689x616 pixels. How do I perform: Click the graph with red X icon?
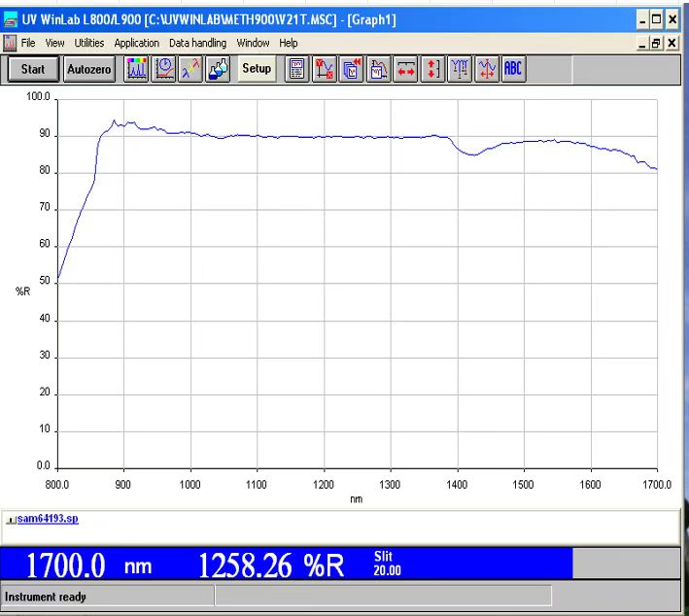point(325,69)
